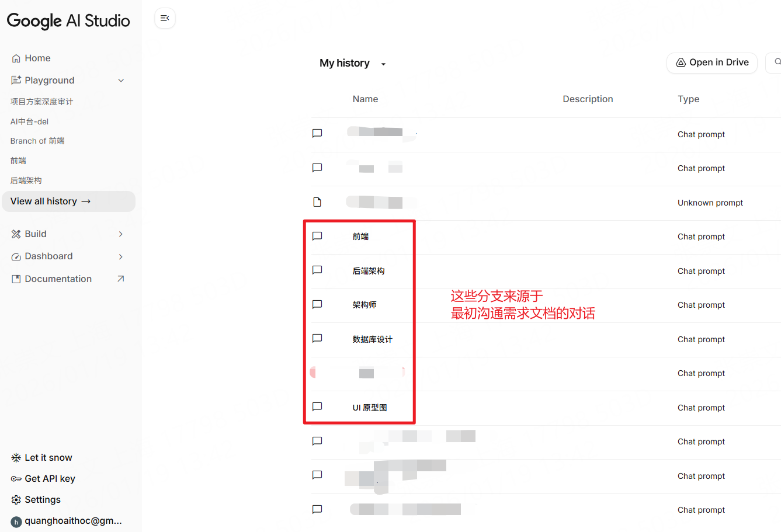Click the chat icon of the last visible row

317,509
